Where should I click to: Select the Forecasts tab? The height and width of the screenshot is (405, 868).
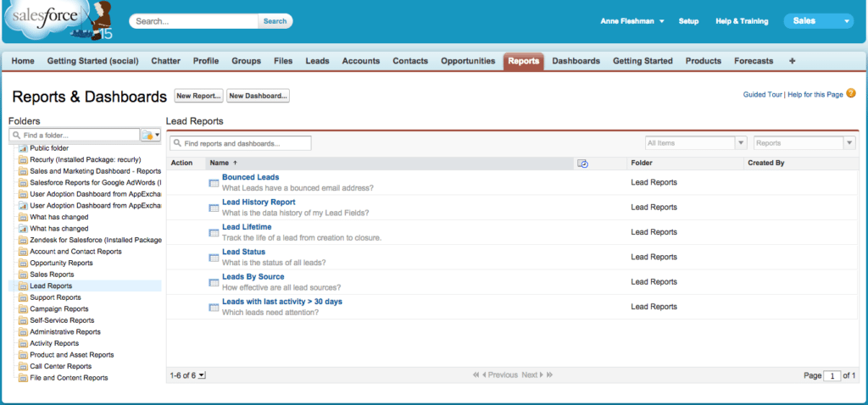click(754, 61)
